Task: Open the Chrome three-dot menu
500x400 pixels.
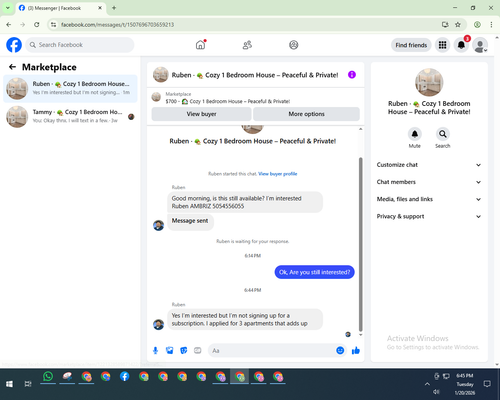Action: click(491, 25)
